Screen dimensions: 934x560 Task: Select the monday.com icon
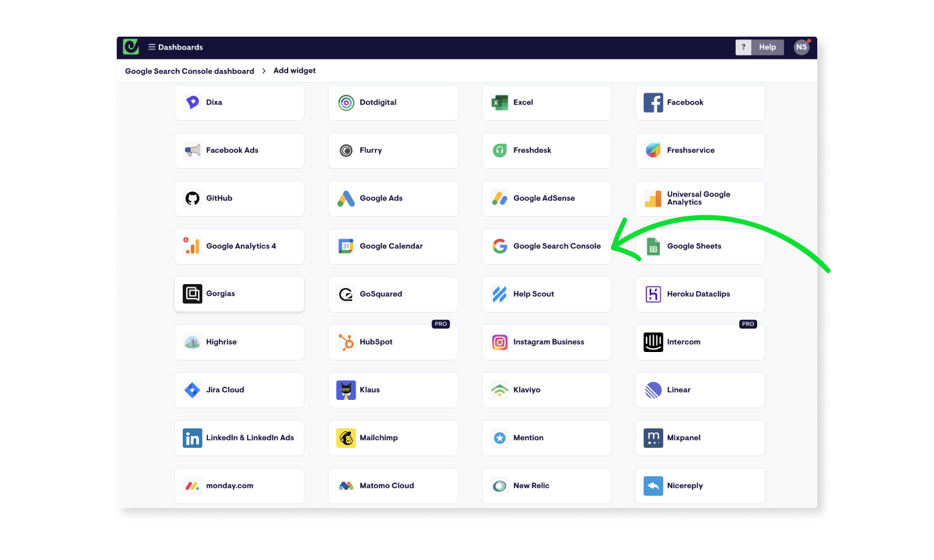pos(193,486)
